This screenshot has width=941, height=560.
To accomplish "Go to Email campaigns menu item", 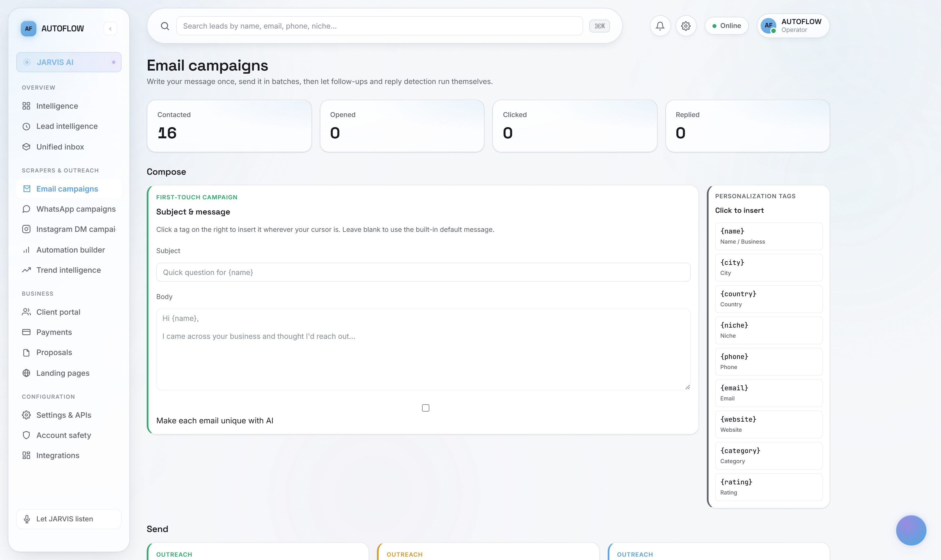I will click(69, 189).
